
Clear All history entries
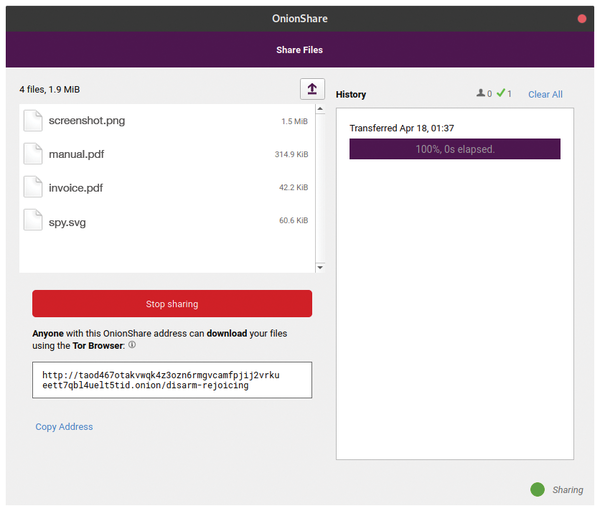tap(545, 94)
